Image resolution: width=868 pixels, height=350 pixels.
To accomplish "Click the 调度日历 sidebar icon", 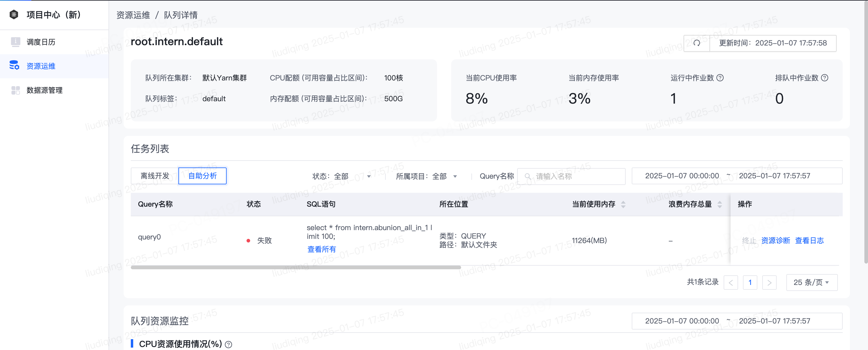I will pyautogui.click(x=15, y=42).
